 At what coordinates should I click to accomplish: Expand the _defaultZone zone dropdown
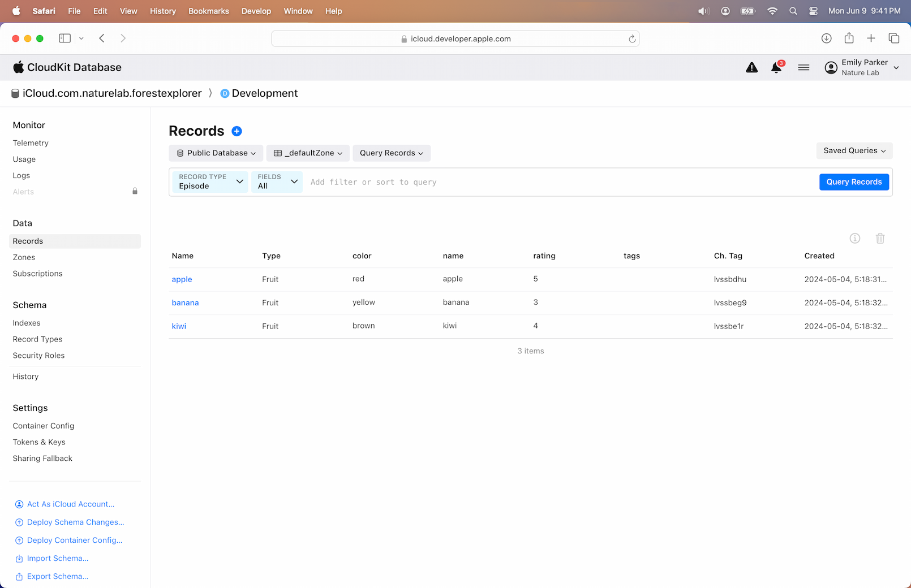tap(308, 153)
